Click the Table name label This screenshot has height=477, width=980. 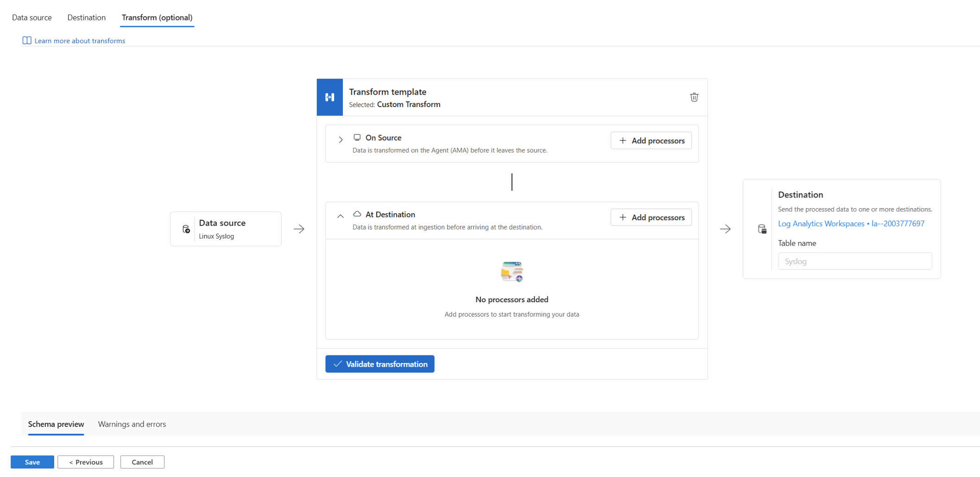coord(797,243)
